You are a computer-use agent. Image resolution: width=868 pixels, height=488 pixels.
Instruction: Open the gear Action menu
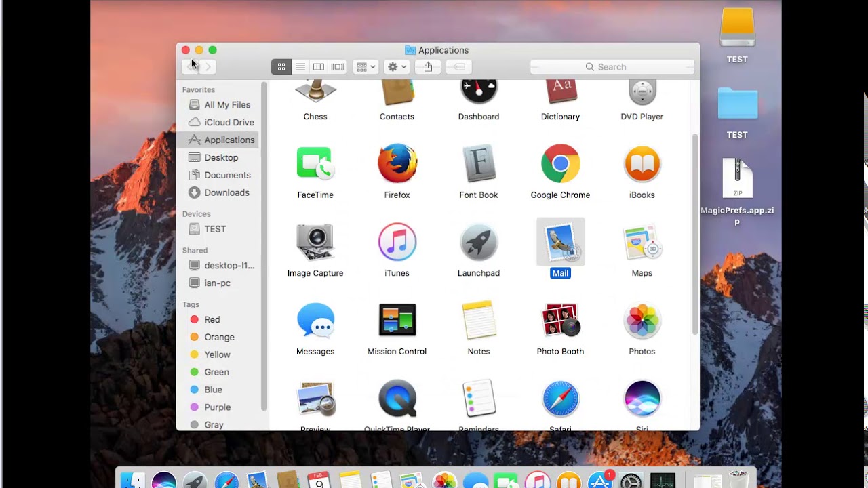click(396, 67)
